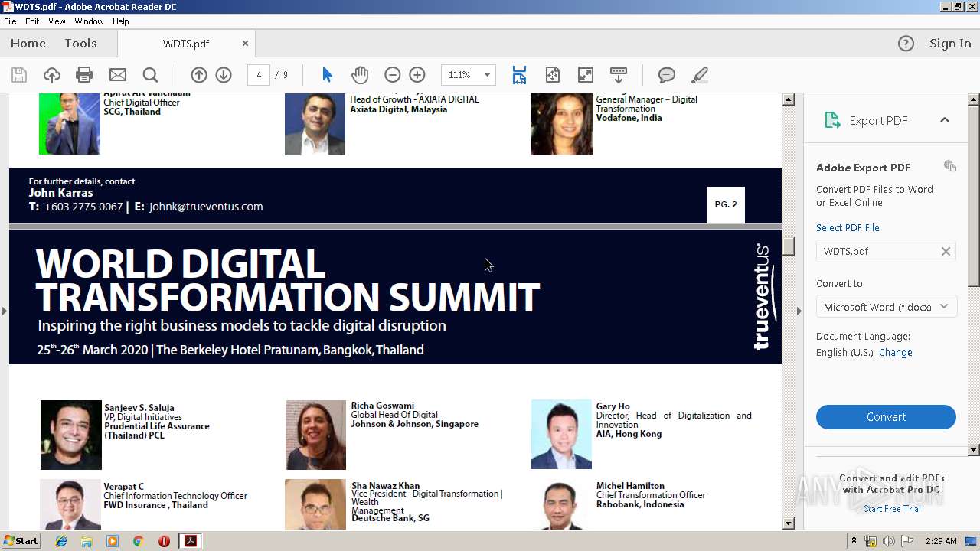Select the Highlight text pen tool
The image size is (980, 551).
pos(699,75)
